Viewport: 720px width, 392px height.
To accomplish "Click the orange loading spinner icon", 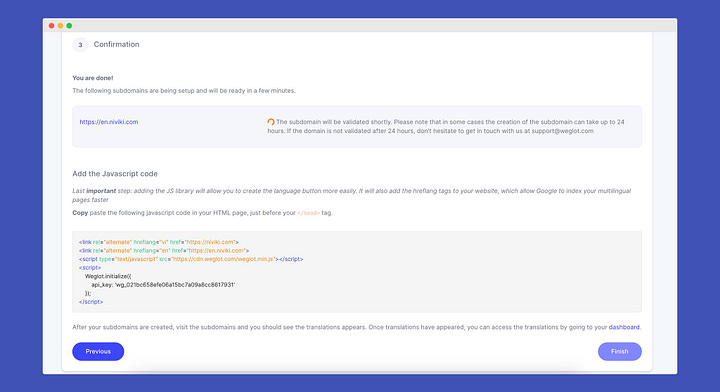I will (271, 122).
